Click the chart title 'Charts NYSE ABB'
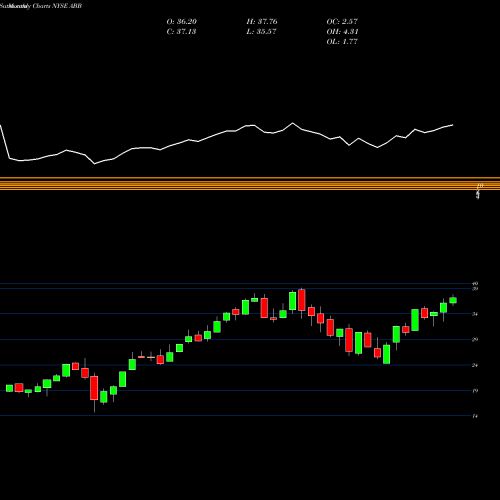The image size is (500, 500). (x=57, y=6)
